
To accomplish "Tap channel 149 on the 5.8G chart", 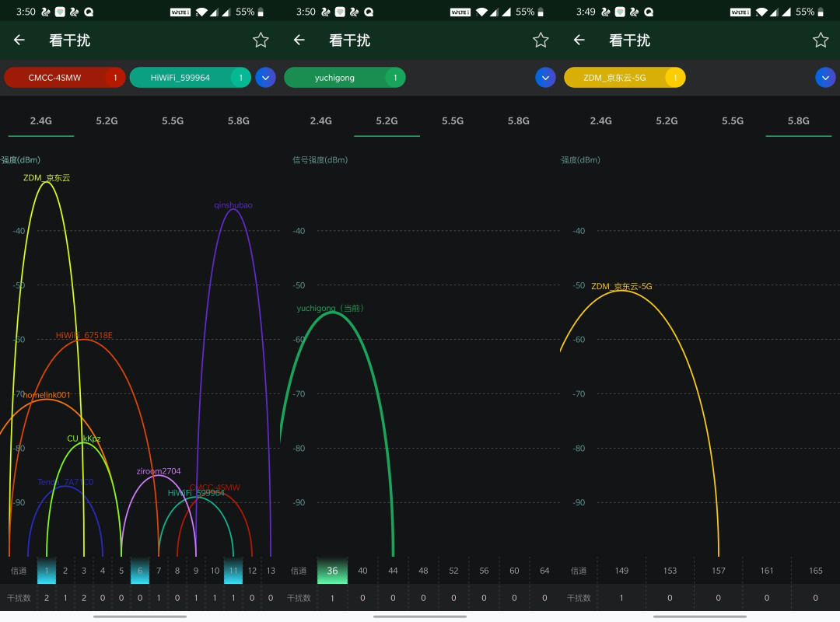I will pos(621,571).
